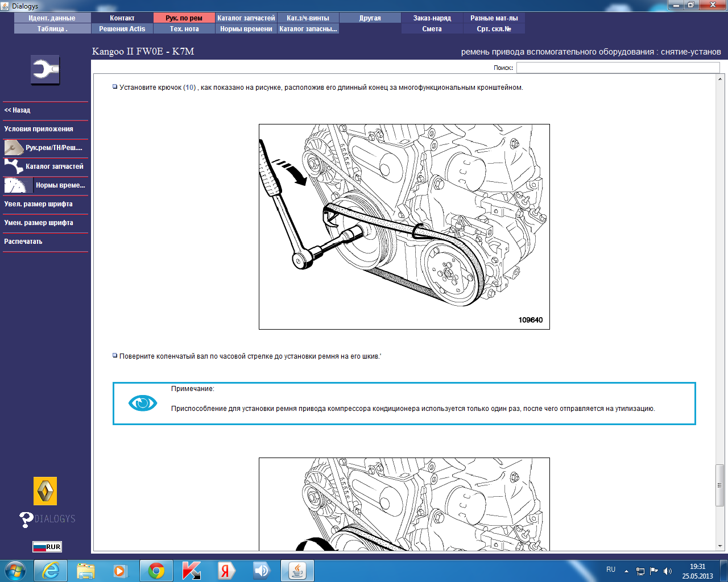Open the Контакт tab

point(122,18)
